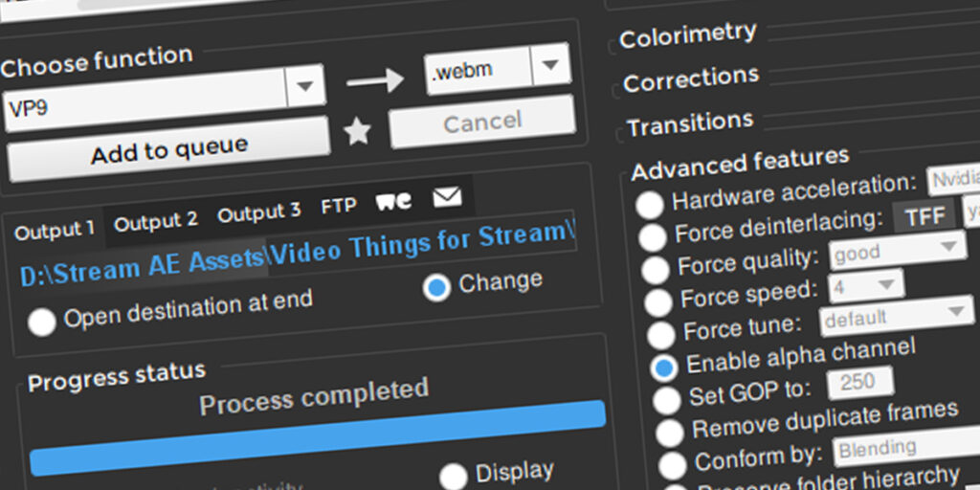Switch to Output 3 tab
The image size is (980, 490).
pos(258,212)
